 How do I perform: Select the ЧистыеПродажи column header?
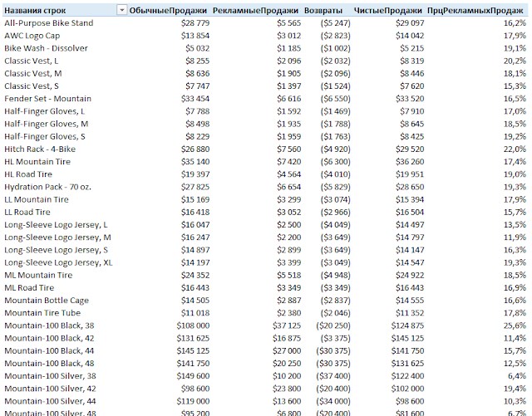(x=388, y=11)
